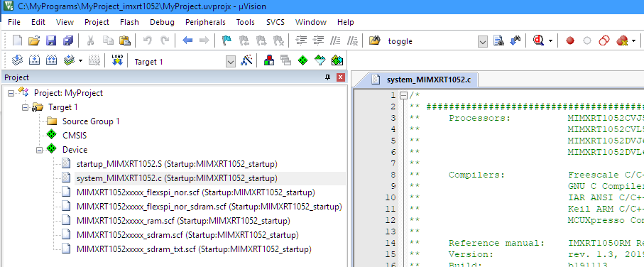The height and width of the screenshot is (267, 644).
Task: Undo the last edit with the Undo arrow
Action: coord(148,40)
